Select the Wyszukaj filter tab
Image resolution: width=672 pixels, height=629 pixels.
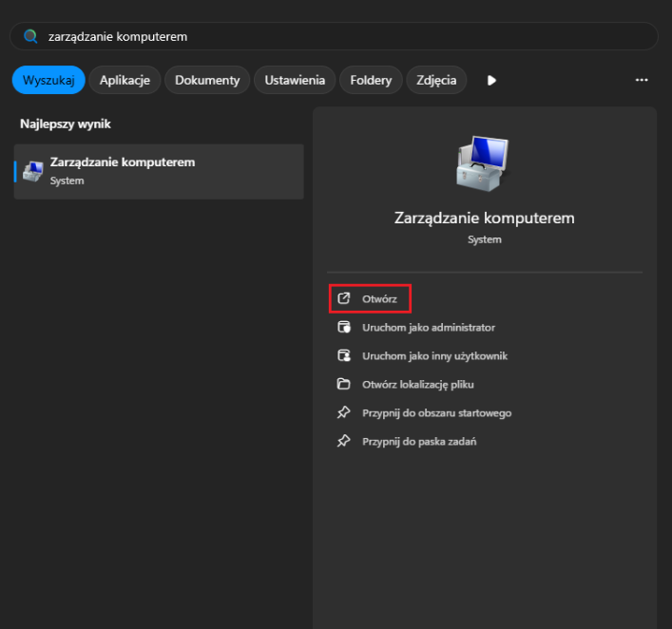[x=48, y=80]
